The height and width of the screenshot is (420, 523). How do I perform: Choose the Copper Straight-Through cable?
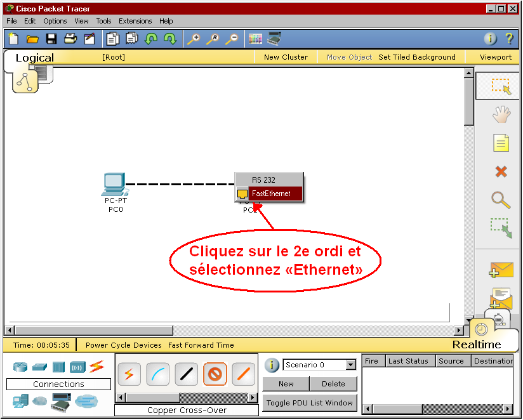click(187, 374)
